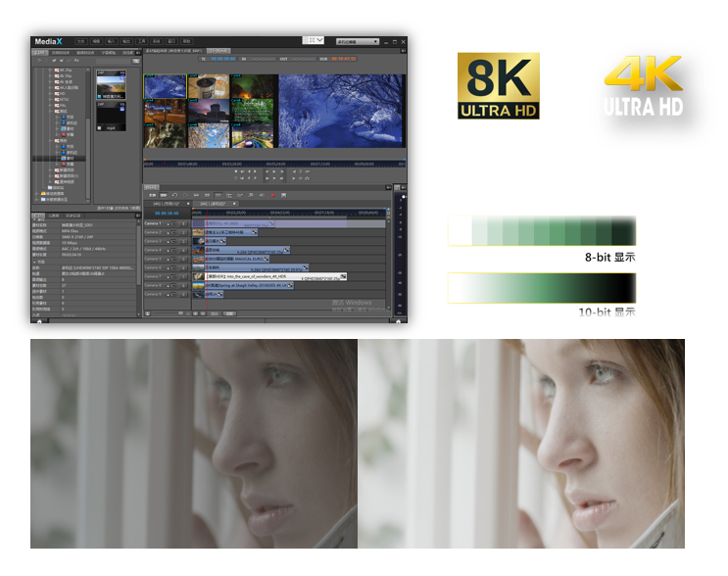
Task: Toggle the number 3 button on Camera 3 track
Action: tap(184, 241)
